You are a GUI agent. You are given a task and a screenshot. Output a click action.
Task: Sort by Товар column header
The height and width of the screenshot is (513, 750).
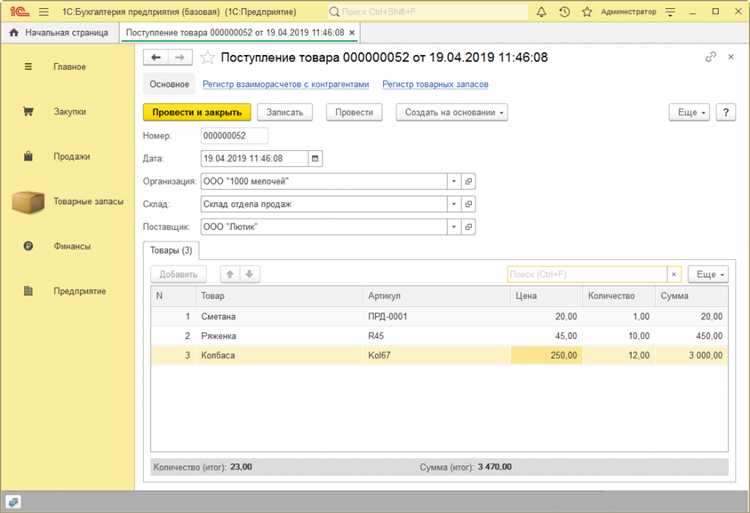[x=280, y=296]
